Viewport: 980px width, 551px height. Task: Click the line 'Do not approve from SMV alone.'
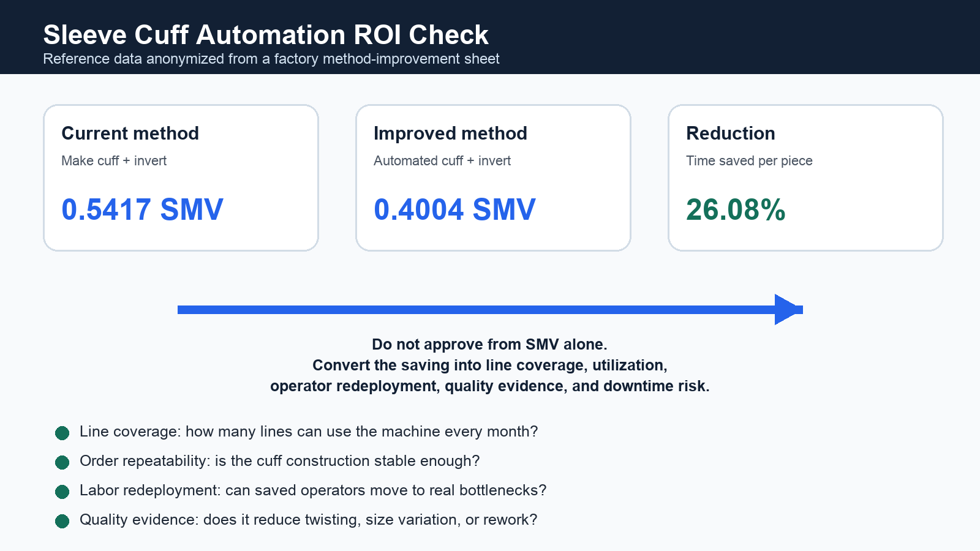tap(489, 344)
